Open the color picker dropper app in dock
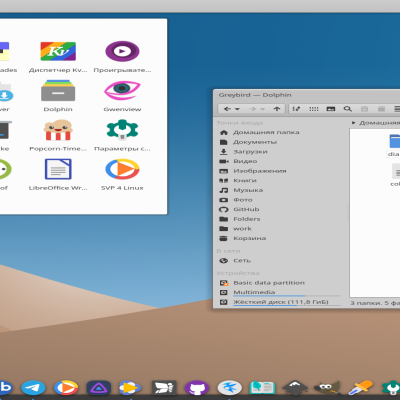Image resolution: width=400 pixels, height=400 pixels. click(x=360, y=388)
